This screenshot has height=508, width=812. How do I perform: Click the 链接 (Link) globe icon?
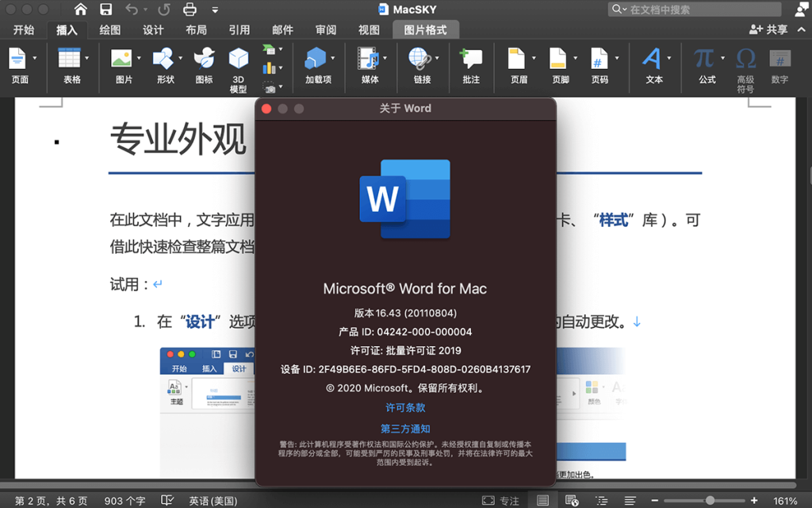coord(419,59)
